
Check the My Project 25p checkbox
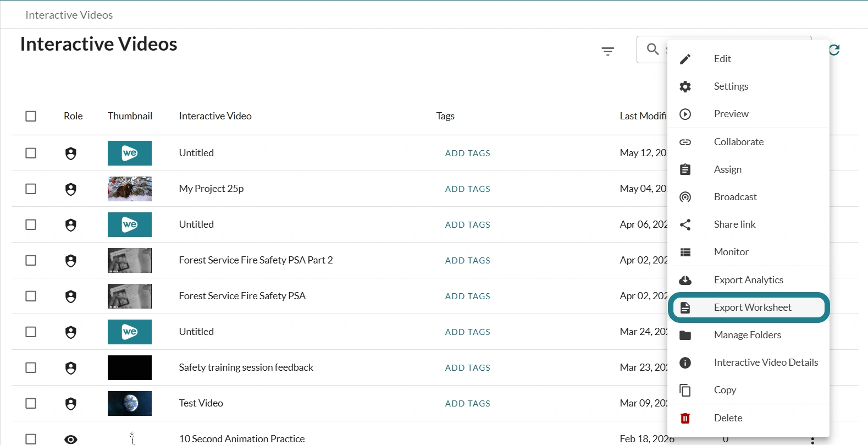pos(31,189)
